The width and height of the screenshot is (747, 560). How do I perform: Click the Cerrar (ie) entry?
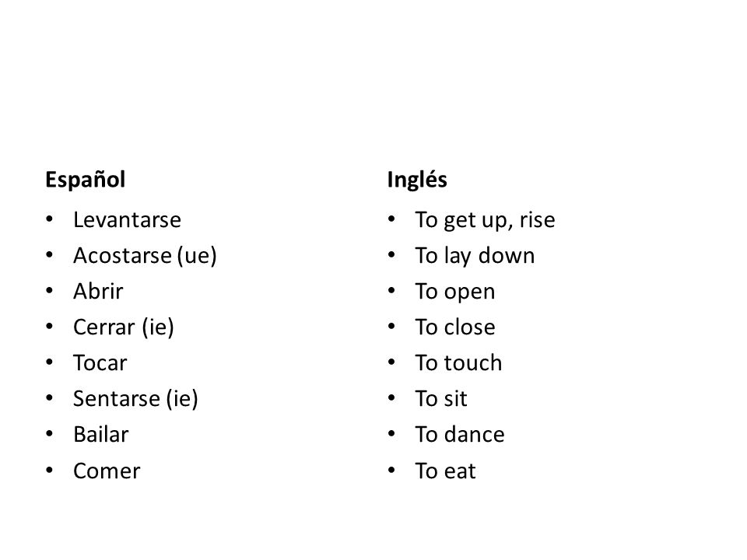tap(124, 327)
